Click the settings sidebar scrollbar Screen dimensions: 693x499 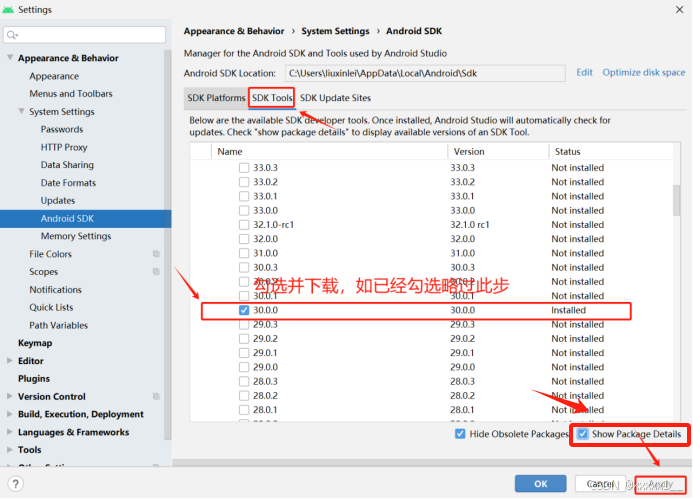pyautogui.click(x=168, y=245)
